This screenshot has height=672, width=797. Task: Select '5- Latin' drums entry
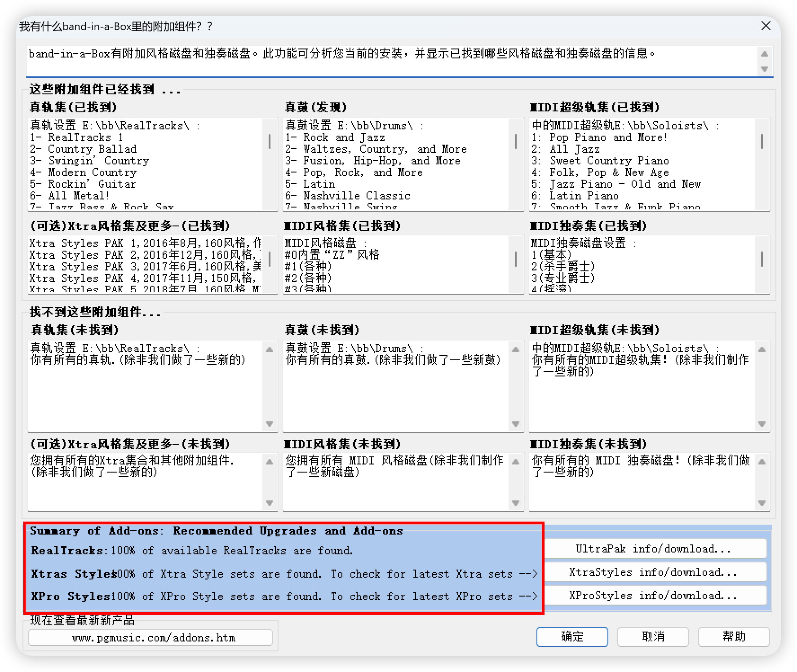pos(310,184)
